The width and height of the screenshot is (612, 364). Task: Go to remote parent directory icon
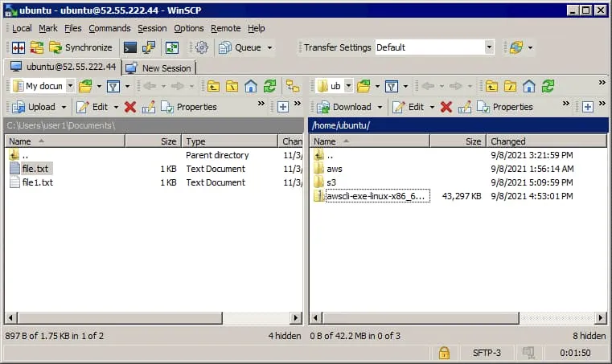(491, 86)
